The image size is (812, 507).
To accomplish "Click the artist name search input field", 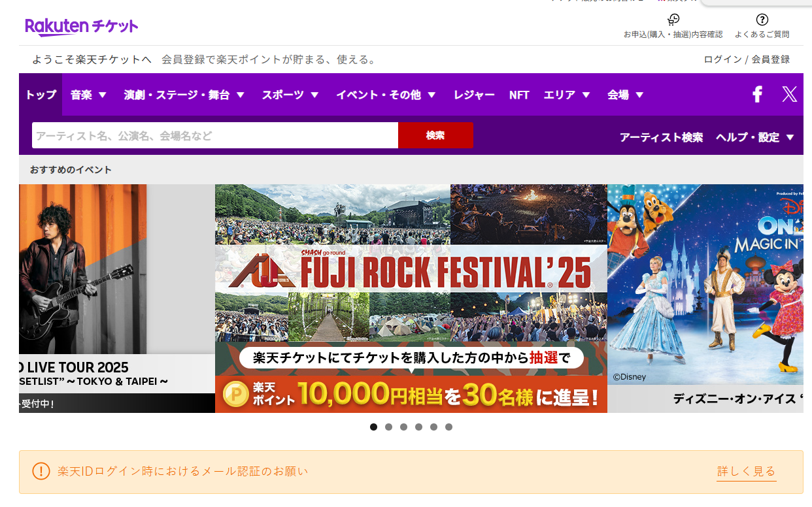I will coord(215,135).
